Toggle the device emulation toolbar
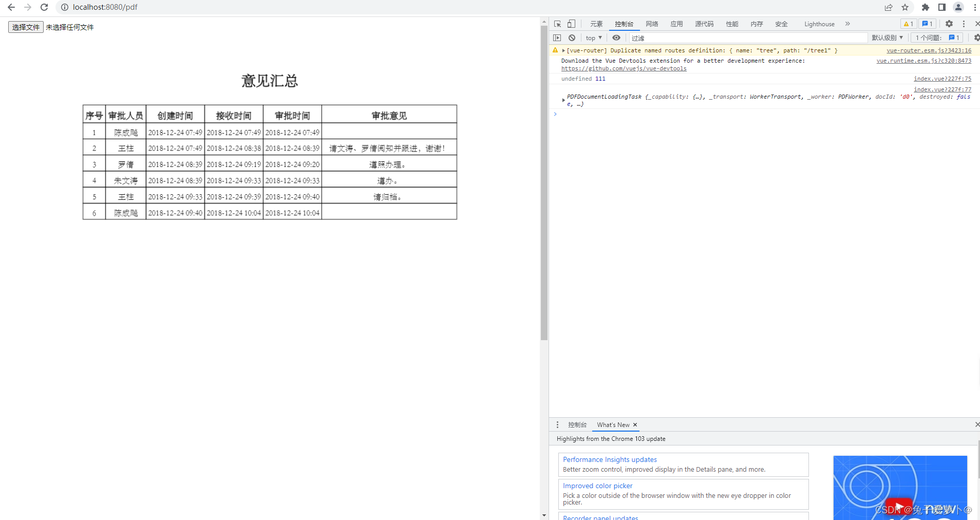Viewport: 980px width, 520px height. (571, 24)
